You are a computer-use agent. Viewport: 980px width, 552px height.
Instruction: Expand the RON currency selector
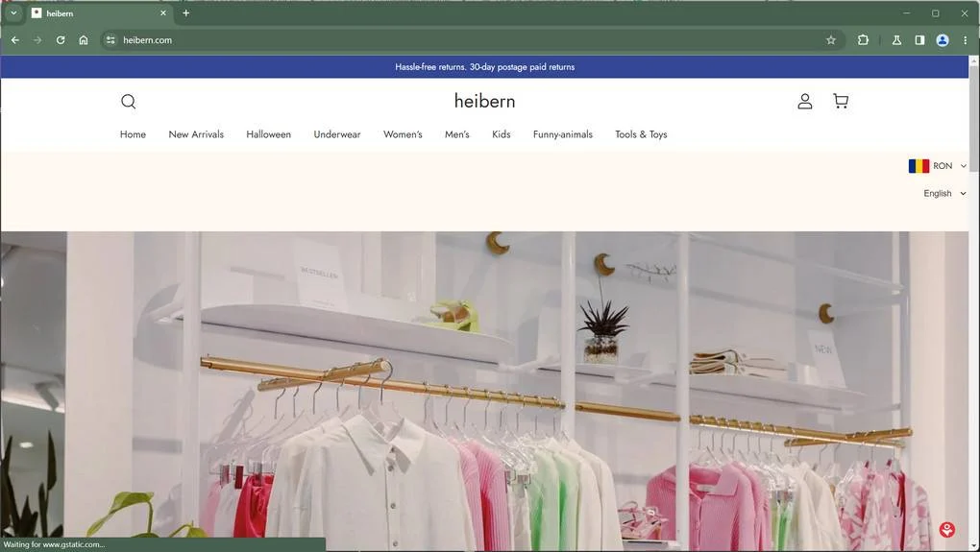(938, 165)
